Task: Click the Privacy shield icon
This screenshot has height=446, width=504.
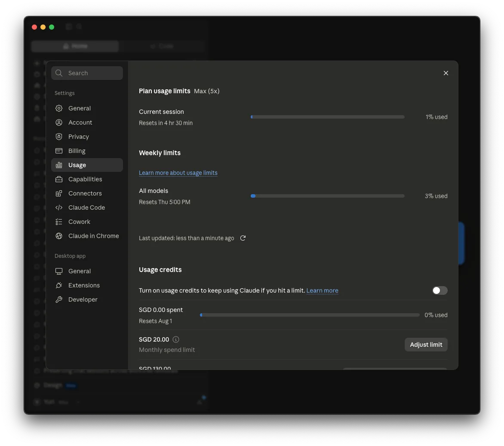Action: 59,137
